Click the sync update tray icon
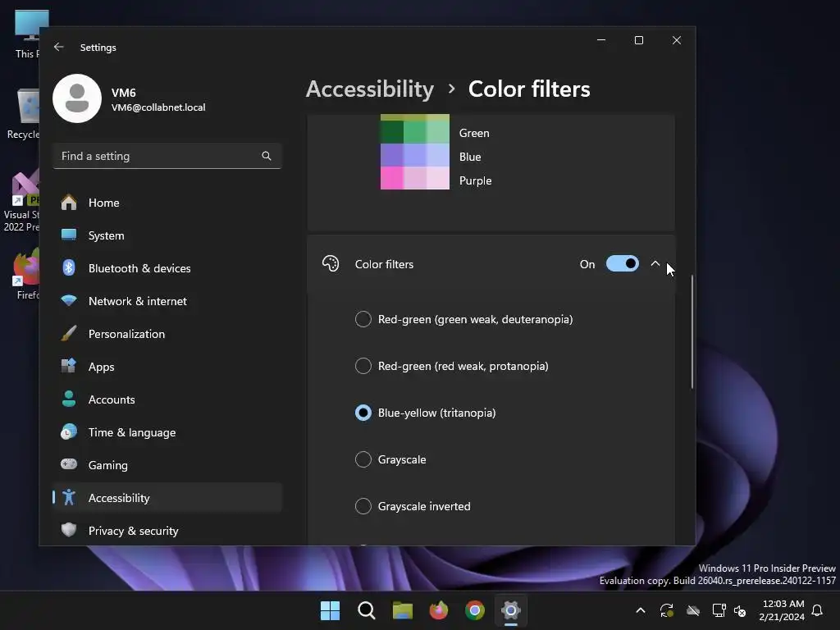Image resolution: width=840 pixels, height=630 pixels. [666, 610]
